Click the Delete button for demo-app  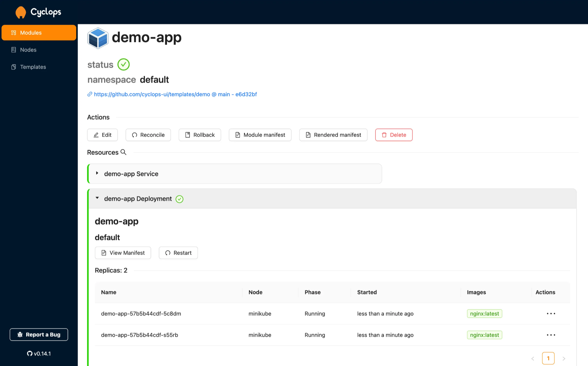(394, 135)
